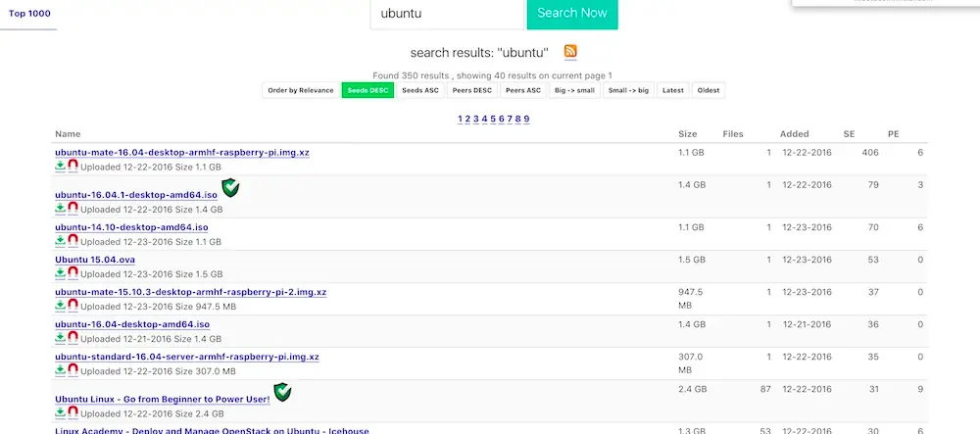Click download icon for ubuntu-16.04-desktop-amd64.iso

point(60,338)
